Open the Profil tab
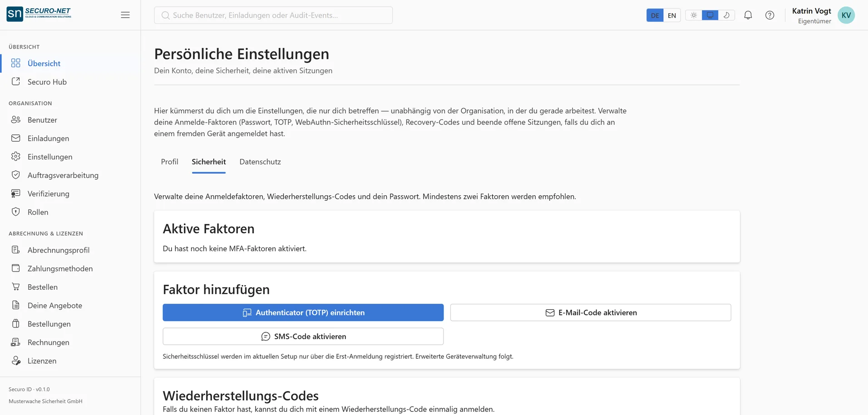Screen dimensions: 868x415 pyautogui.click(x=170, y=162)
